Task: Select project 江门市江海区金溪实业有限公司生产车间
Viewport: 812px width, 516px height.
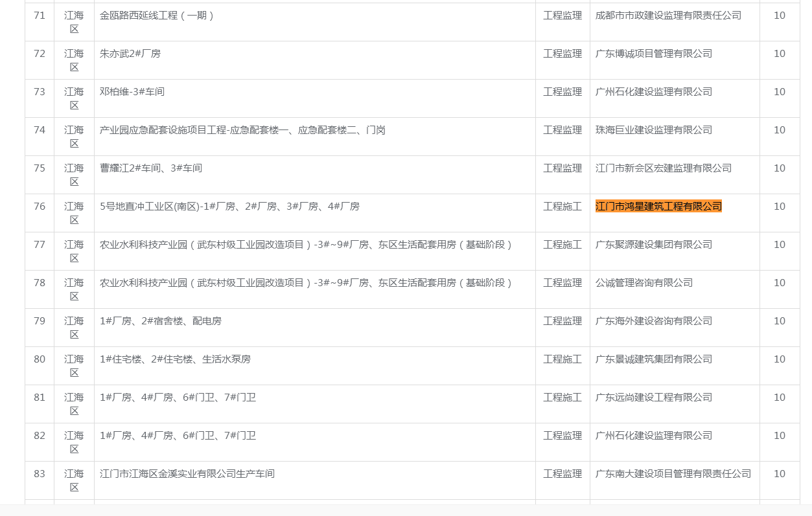Action: (x=187, y=474)
